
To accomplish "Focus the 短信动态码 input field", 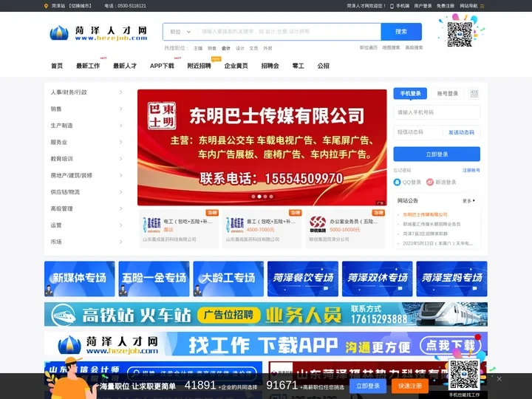I will (418, 132).
